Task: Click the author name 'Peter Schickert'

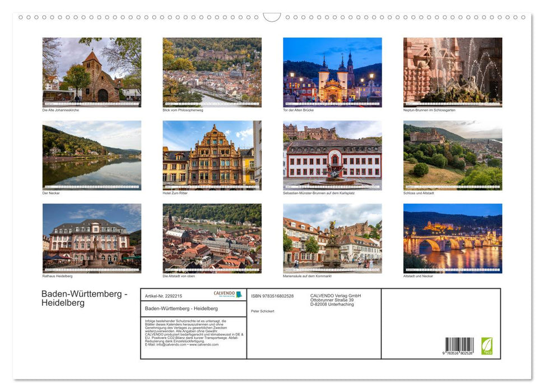Action: [x=263, y=311]
